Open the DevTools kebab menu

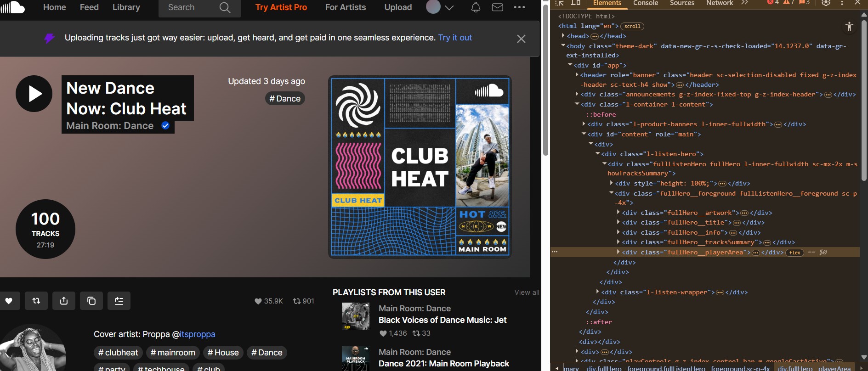(842, 3)
